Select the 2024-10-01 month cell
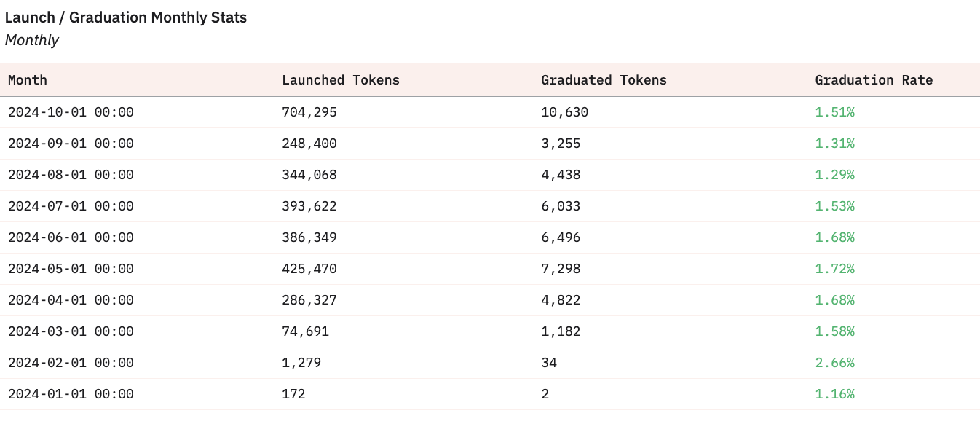 71,112
